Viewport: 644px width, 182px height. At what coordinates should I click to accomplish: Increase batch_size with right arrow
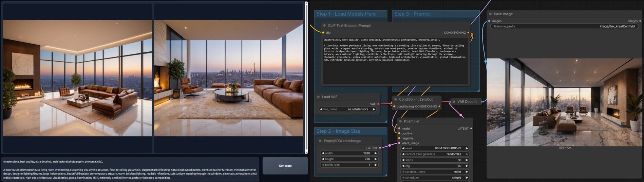pos(376,165)
